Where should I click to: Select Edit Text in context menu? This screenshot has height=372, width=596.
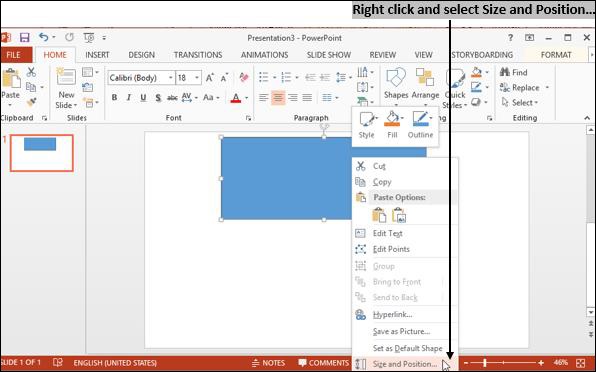pyautogui.click(x=405, y=233)
